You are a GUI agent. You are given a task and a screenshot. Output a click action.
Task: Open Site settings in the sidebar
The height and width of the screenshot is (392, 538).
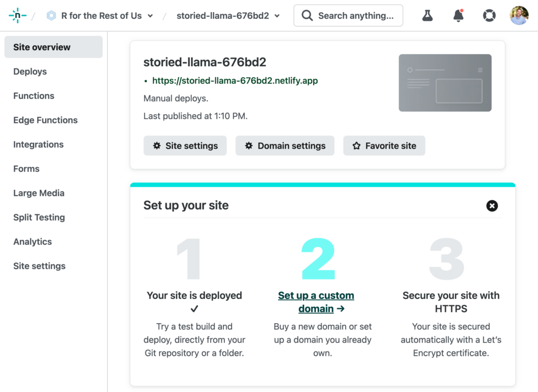39,266
